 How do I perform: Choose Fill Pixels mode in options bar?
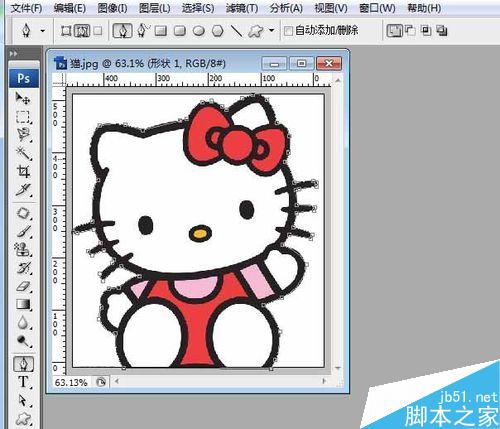click(x=98, y=31)
